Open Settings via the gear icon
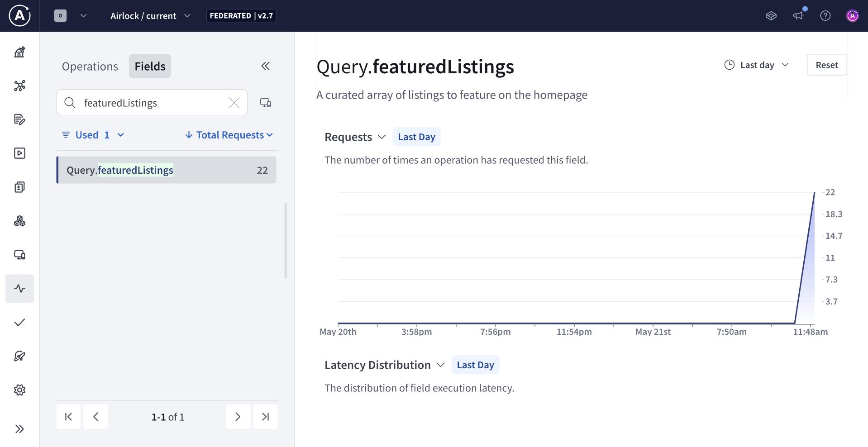This screenshot has height=447, width=868. tap(19, 390)
